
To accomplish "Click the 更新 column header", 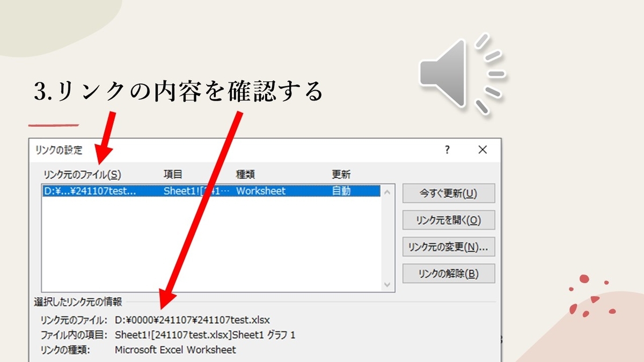I will pyautogui.click(x=341, y=174).
